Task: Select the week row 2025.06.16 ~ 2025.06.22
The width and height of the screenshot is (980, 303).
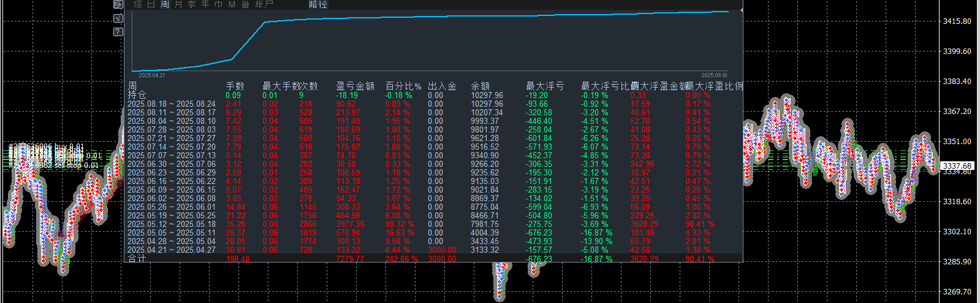Action: point(172,181)
